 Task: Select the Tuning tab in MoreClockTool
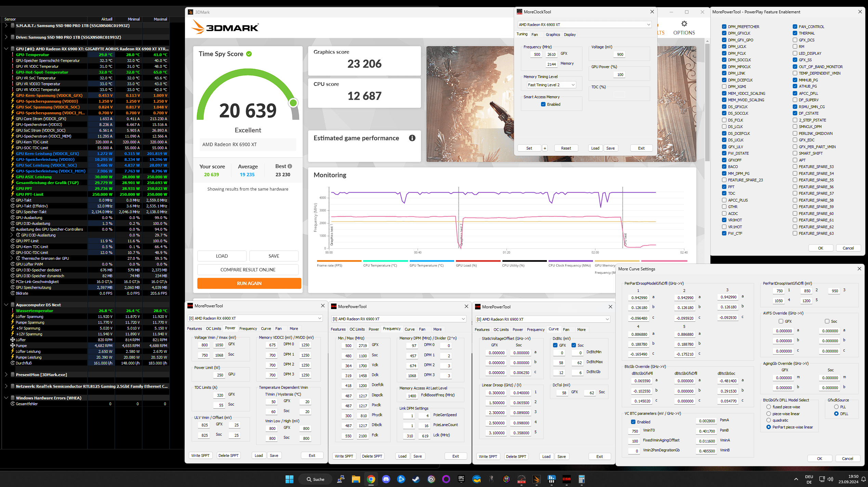pyautogui.click(x=522, y=34)
